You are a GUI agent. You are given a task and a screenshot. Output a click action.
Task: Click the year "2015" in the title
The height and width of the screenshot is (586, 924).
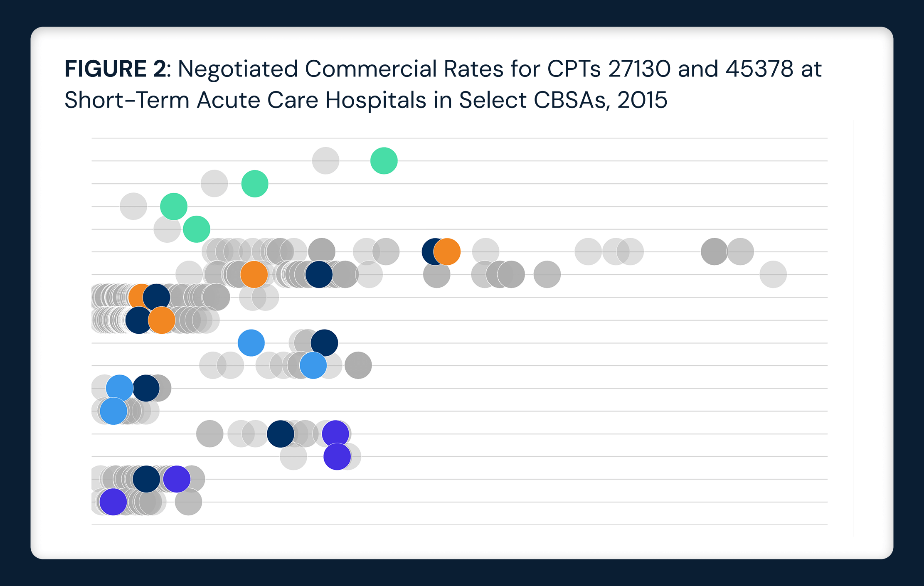click(642, 100)
